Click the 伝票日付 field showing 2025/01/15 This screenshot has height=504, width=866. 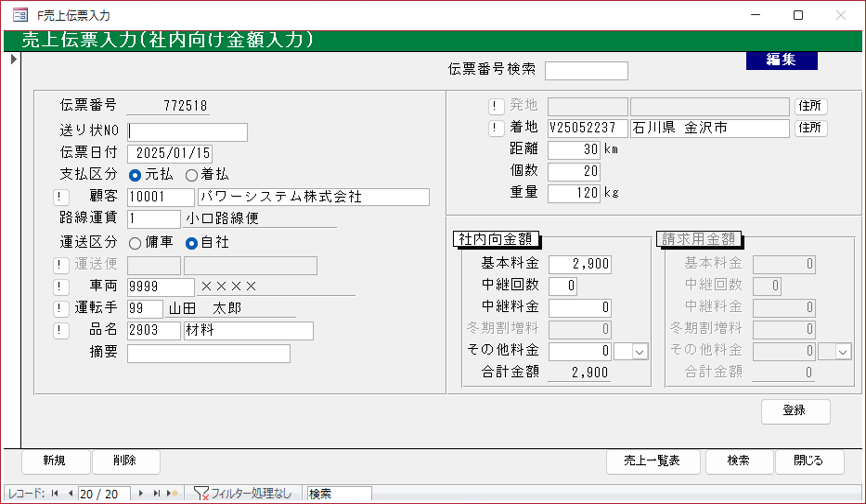click(170, 153)
